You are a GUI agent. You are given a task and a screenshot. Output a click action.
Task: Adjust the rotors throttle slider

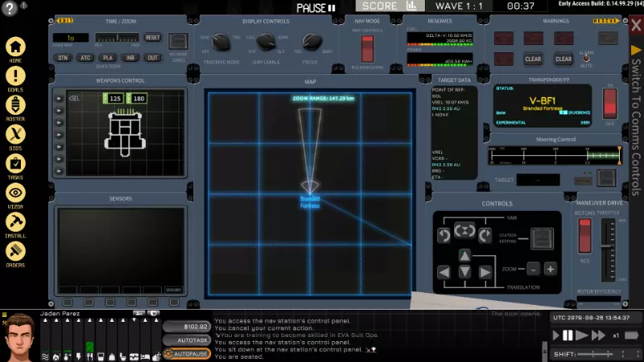[608, 250]
